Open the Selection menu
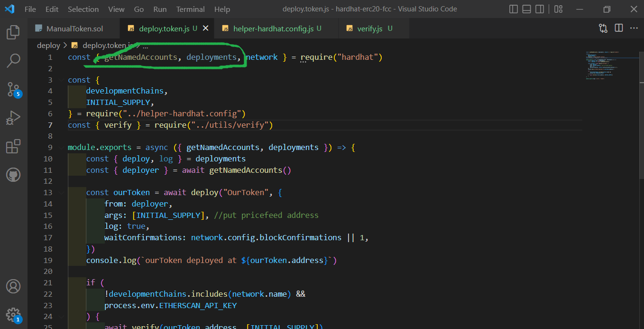 [x=83, y=9]
